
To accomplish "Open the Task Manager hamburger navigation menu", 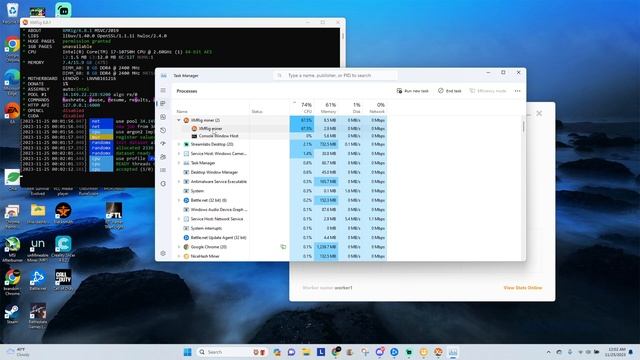I will tap(163, 90).
